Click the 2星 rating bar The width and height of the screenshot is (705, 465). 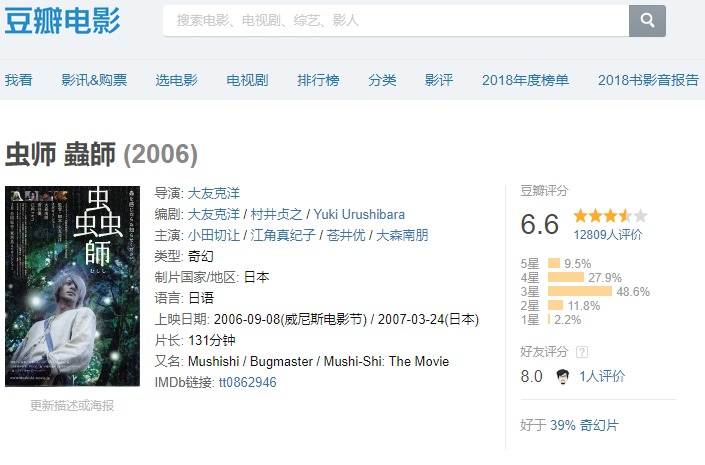[555, 305]
